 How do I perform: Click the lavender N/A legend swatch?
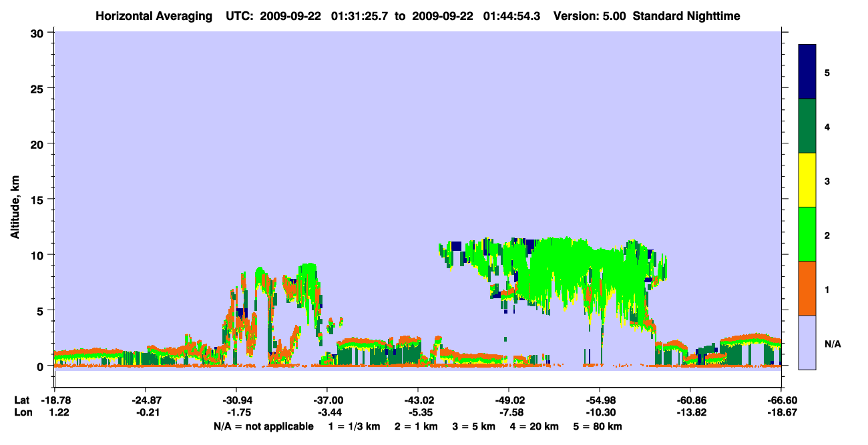[x=807, y=342]
